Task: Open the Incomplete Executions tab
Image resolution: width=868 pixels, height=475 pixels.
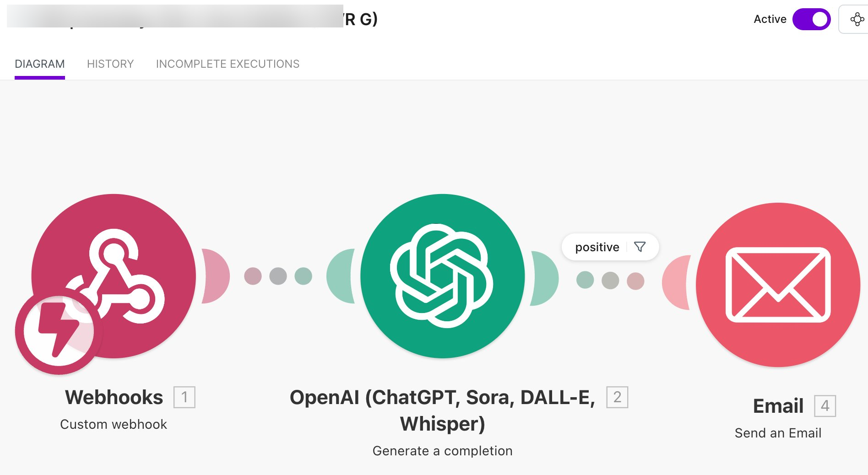Action: (228, 64)
